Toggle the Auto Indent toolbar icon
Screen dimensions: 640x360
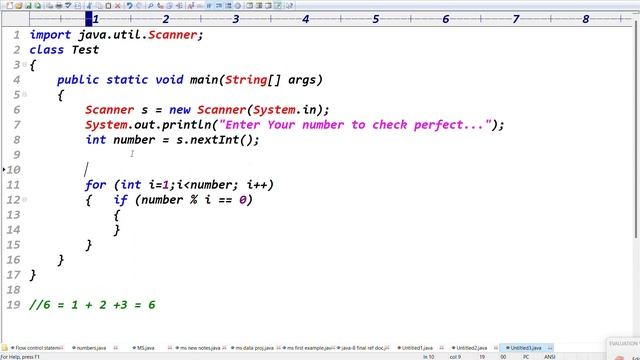point(219,6)
